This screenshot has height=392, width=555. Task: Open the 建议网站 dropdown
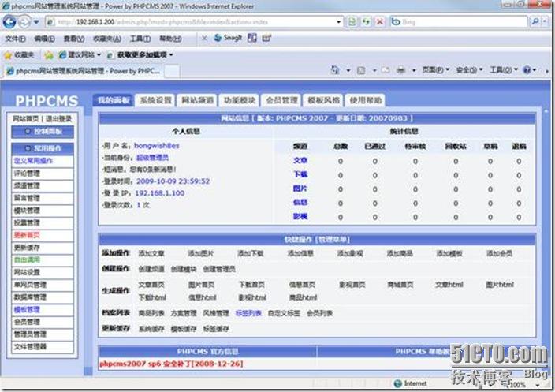pyautogui.click(x=80, y=55)
